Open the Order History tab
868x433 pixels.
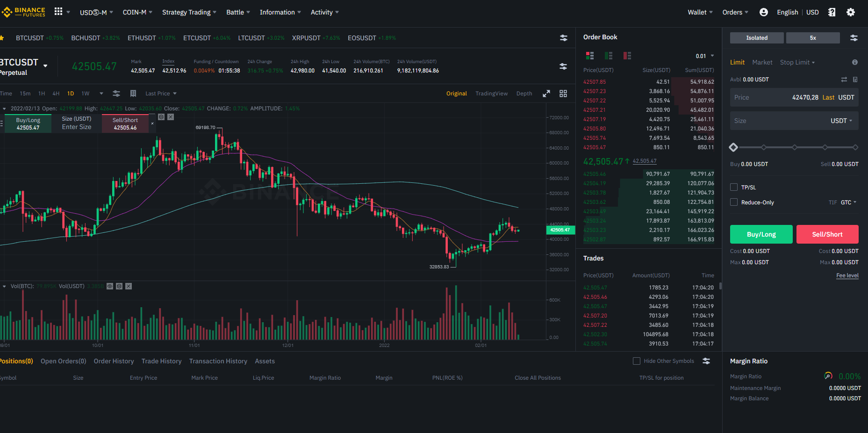(114, 361)
